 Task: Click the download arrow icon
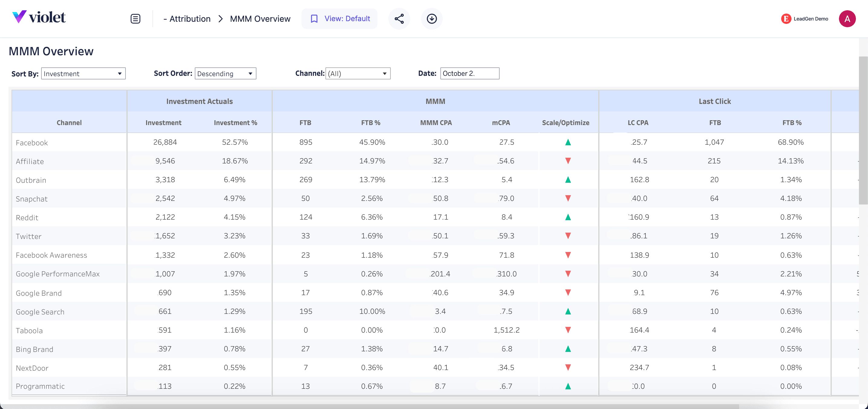(432, 18)
